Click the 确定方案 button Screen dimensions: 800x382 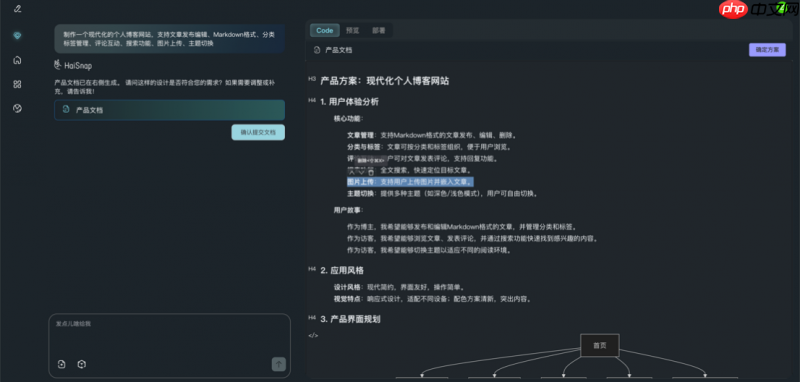tap(767, 50)
